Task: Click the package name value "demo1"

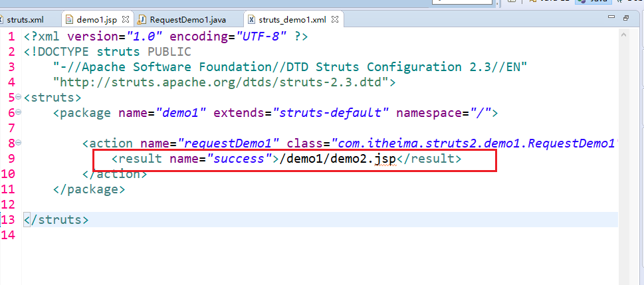Action: click(x=181, y=113)
